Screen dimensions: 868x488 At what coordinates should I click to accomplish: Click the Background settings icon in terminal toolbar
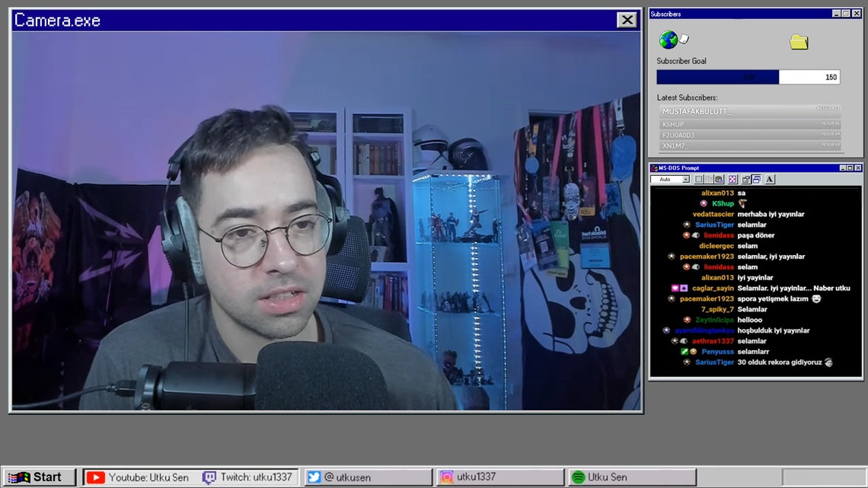pyautogui.click(x=755, y=179)
